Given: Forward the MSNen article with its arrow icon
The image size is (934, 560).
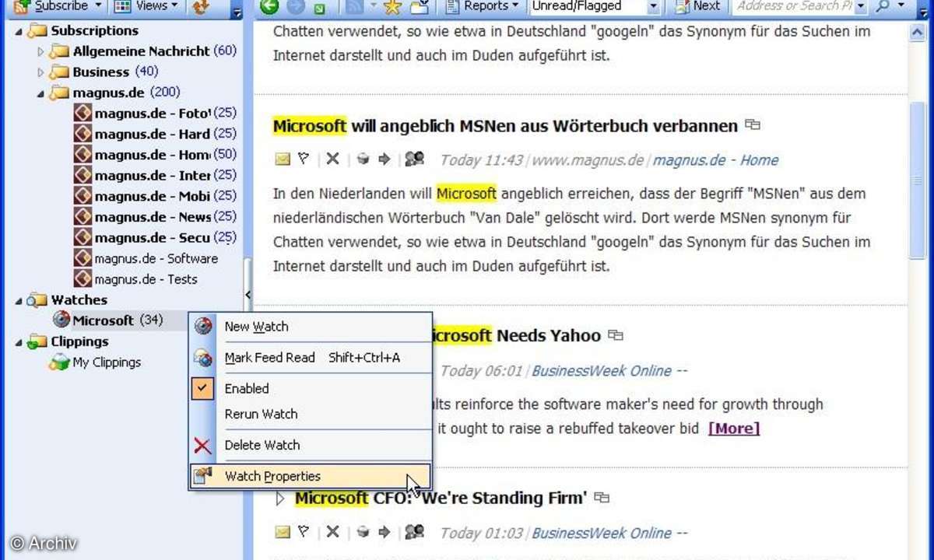Looking at the screenshot, I should [384, 159].
